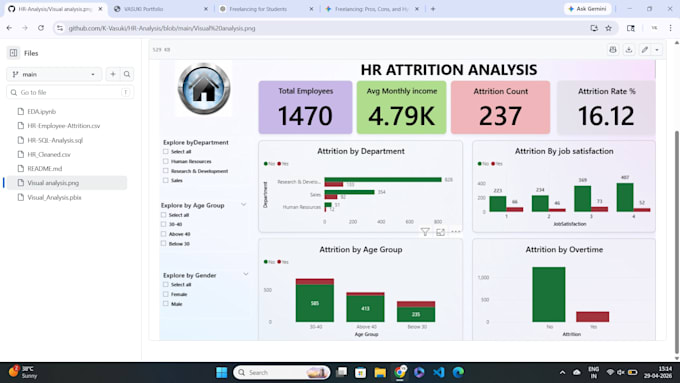Check the Female gender checkbox
The width and height of the screenshot is (680, 383).
coord(165,294)
